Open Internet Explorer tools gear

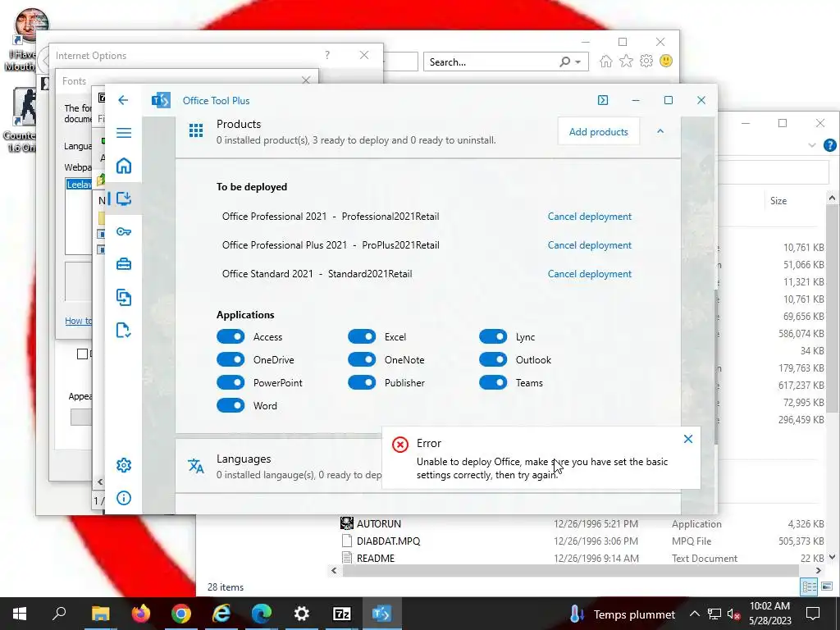pyautogui.click(x=646, y=61)
